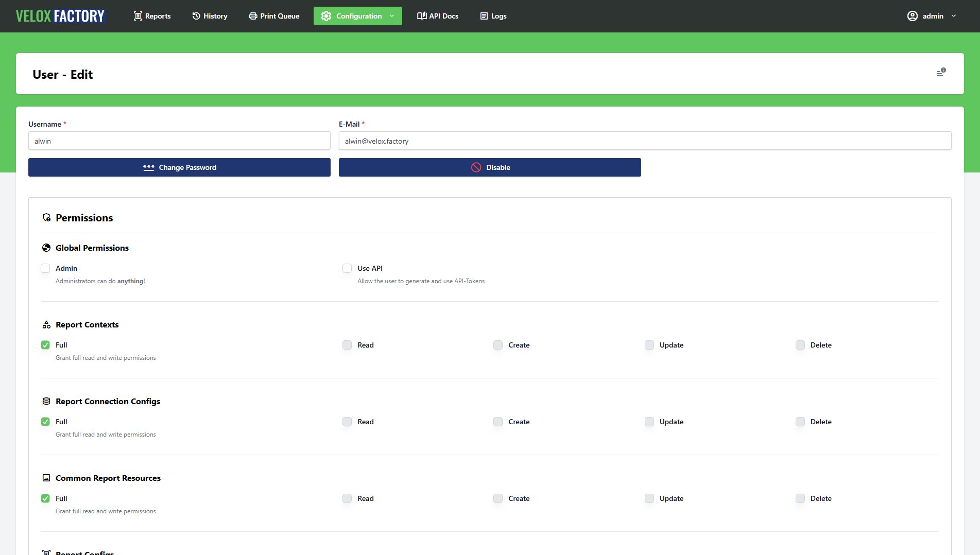Uncheck Full under Common Report Resources
This screenshot has width=980, height=555.
click(x=45, y=498)
